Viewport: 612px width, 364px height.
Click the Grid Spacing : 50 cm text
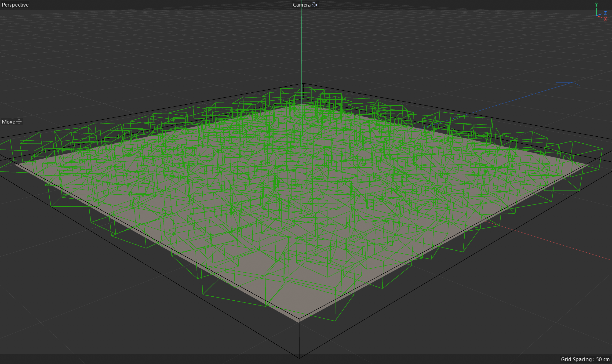point(585,359)
